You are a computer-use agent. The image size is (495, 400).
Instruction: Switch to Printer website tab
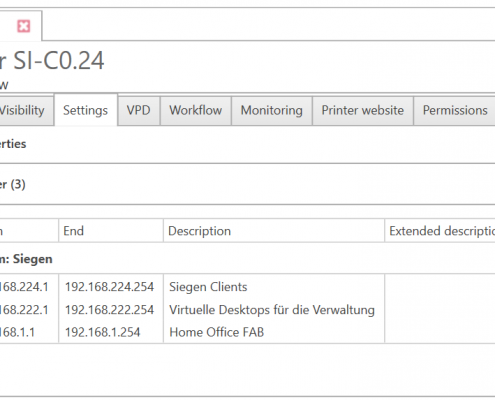pos(363,111)
